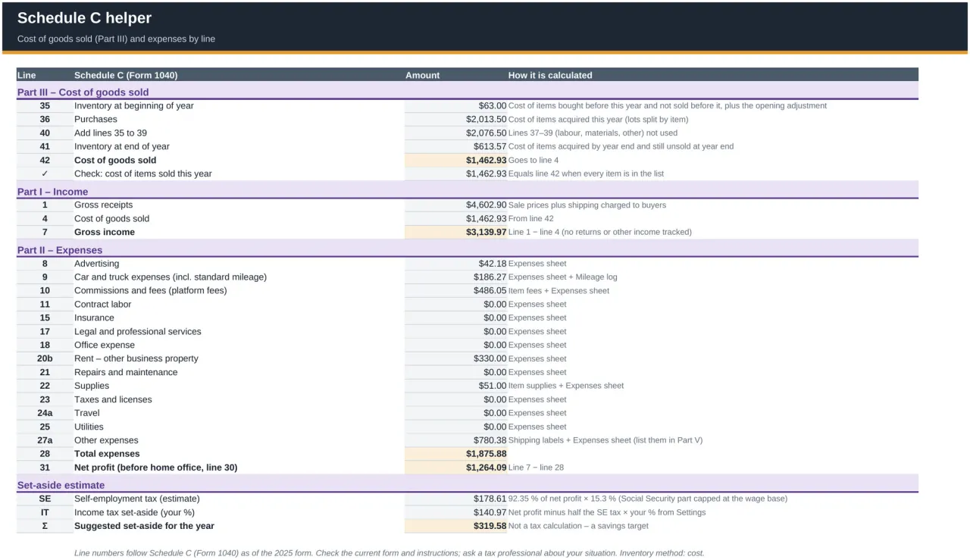This screenshot has width=970, height=560.
Task: Select the $63.00 beginning inventory amount
Action: [455, 106]
